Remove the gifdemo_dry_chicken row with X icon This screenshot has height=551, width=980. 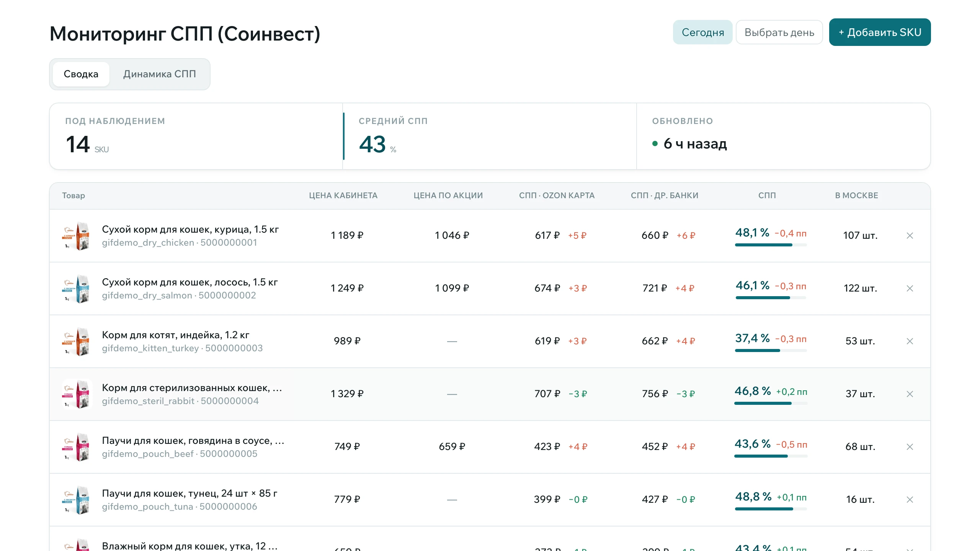910,236
